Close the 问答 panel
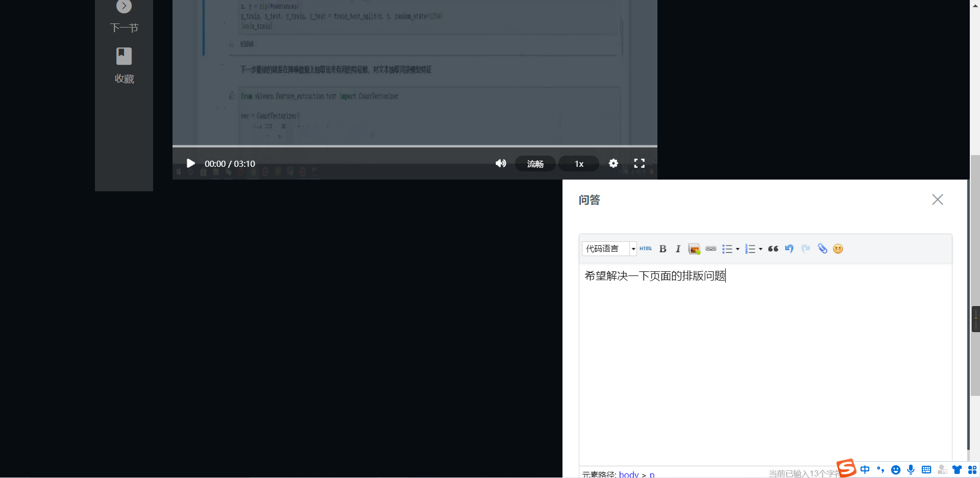This screenshot has height=478, width=980. point(938,199)
